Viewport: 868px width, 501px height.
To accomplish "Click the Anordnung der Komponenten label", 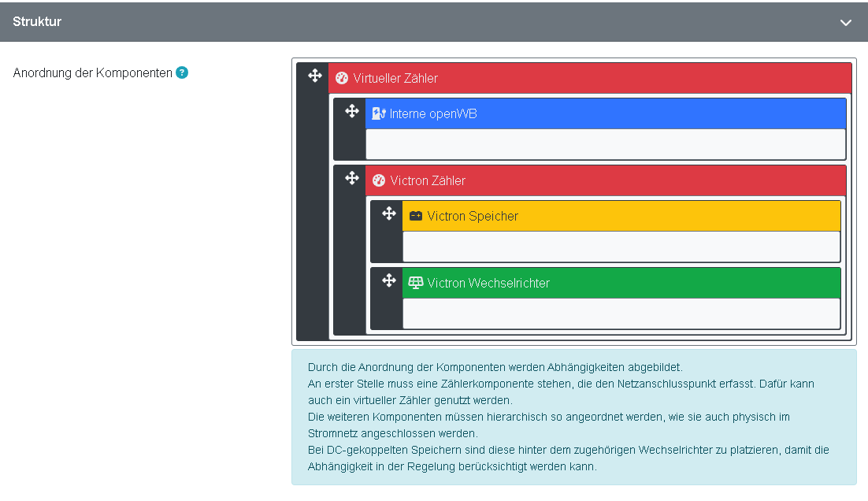I will pos(92,72).
